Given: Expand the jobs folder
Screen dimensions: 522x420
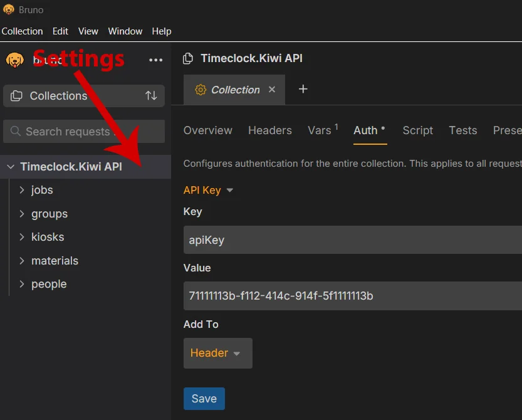Looking at the screenshot, I should pos(22,190).
